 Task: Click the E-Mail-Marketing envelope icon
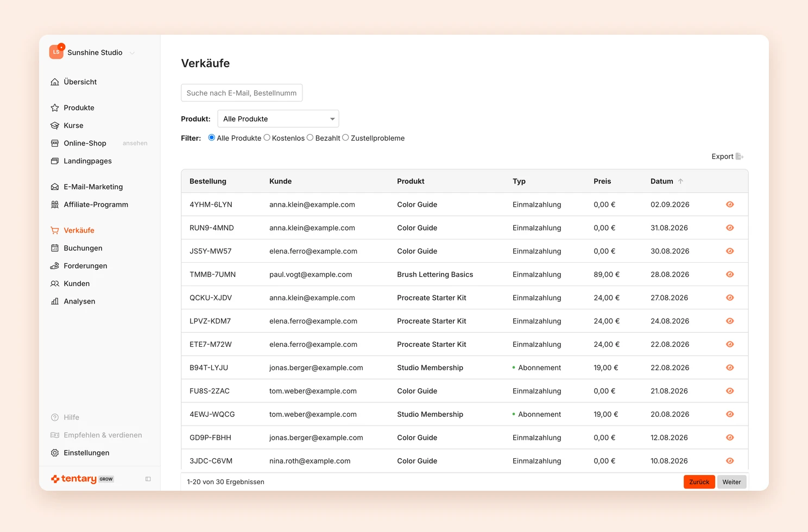click(55, 187)
